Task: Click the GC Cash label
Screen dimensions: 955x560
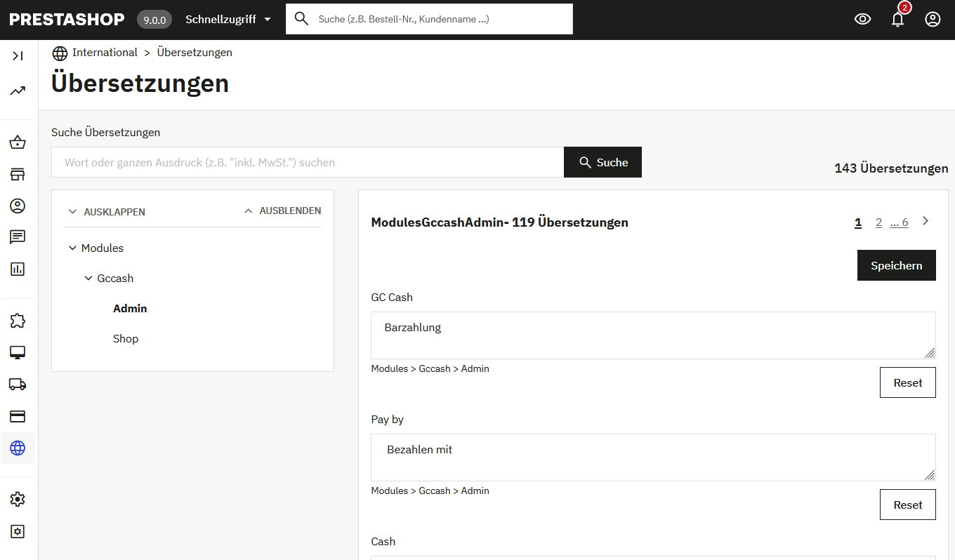Action: [392, 298]
